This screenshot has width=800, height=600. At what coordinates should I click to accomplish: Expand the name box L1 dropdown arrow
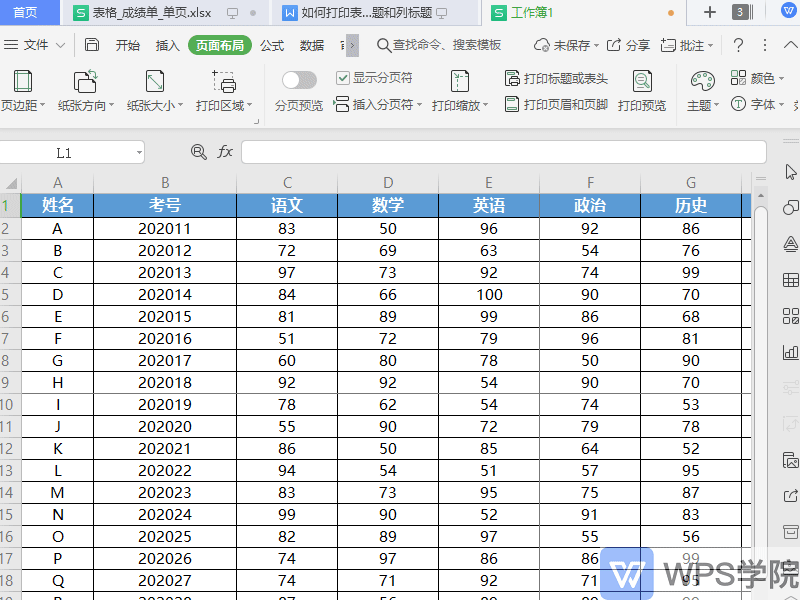(139, 153)
